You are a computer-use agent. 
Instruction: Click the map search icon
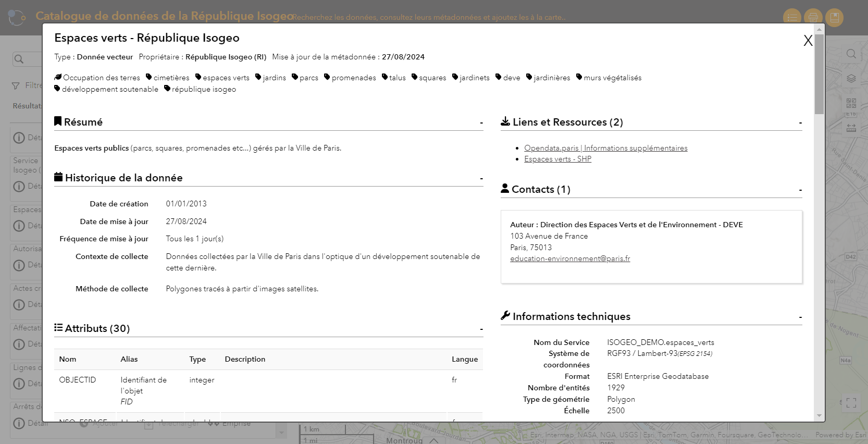[851, 54]
